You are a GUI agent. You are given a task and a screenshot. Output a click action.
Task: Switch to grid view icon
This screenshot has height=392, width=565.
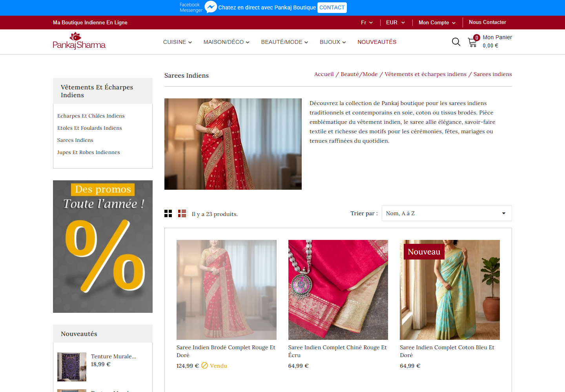[168, 213]
